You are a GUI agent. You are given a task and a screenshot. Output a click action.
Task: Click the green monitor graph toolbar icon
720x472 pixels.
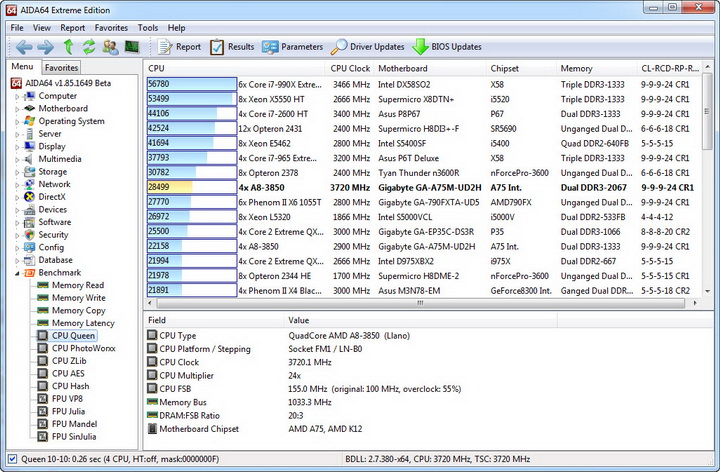point(132,47)
